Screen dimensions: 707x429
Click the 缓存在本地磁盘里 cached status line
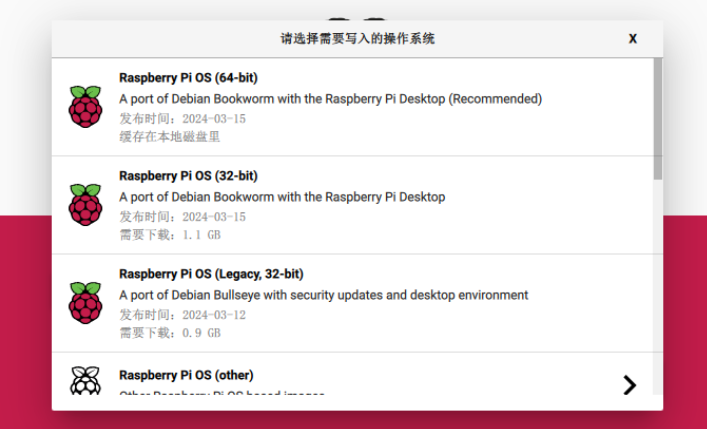pyautogui.click(x=170, y=137)
